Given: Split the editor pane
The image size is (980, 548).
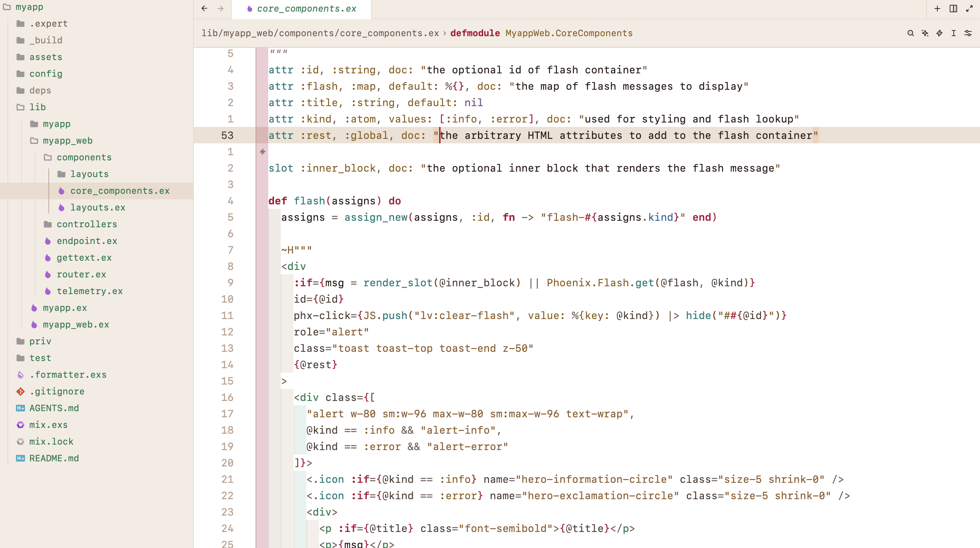Looking at the screenshot, I should point(953,9).
